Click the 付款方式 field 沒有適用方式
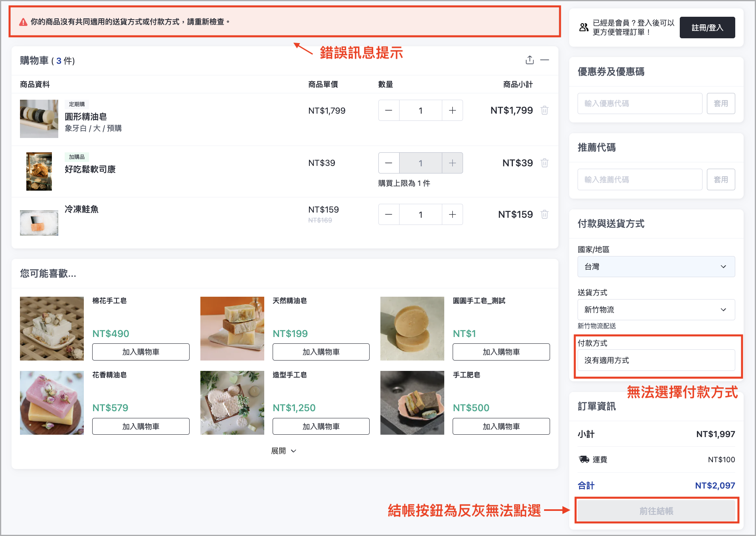756x536 pixels. pos(656,360)
